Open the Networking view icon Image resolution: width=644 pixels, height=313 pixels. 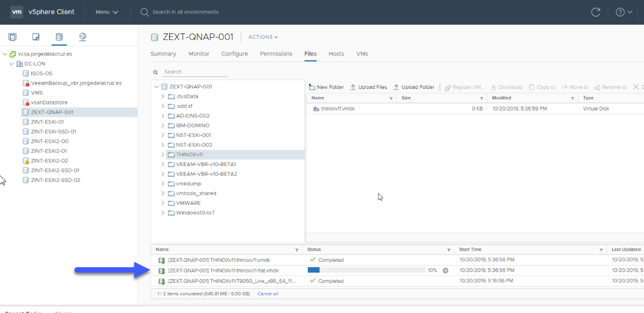coord(82,37)
